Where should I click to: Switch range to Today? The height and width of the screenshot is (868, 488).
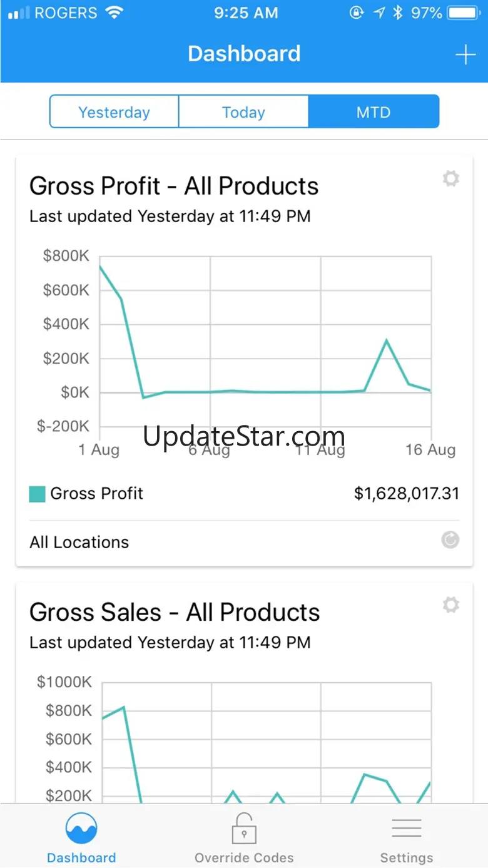coord(243,112)
